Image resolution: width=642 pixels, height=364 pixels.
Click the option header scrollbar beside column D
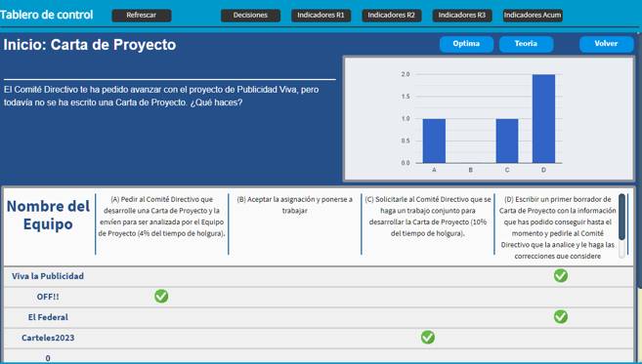click(x=621, y=225)
